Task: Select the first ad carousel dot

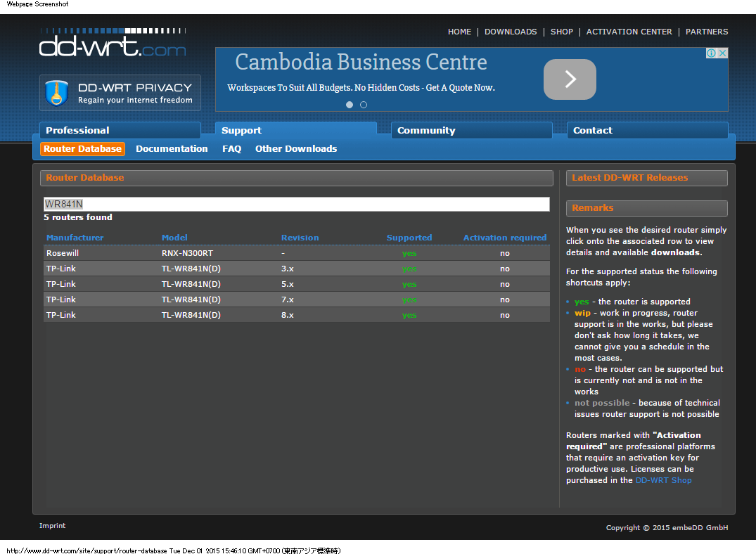Action: pyautogui.click(x=350, y=105)
